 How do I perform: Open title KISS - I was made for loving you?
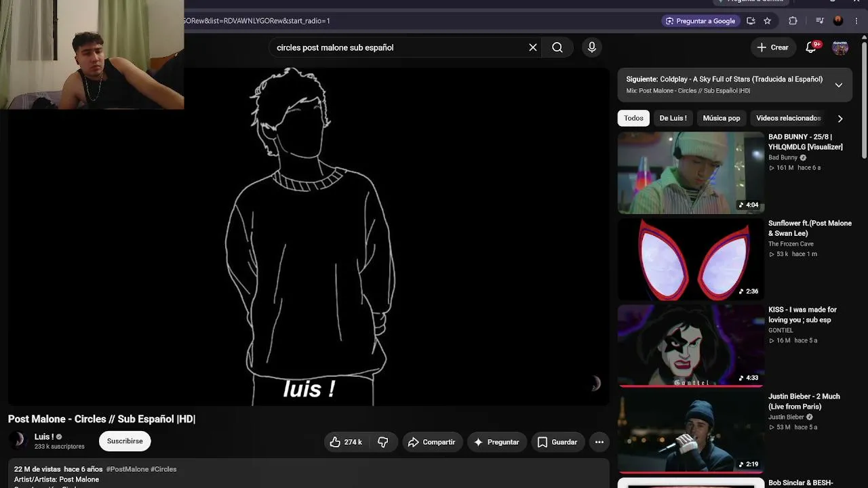tap(802, 314)
